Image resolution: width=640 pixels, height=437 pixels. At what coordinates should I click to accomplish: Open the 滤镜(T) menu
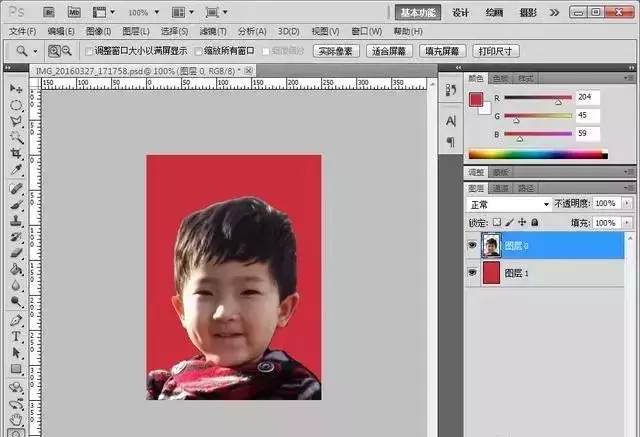click(x=213, y=31)
